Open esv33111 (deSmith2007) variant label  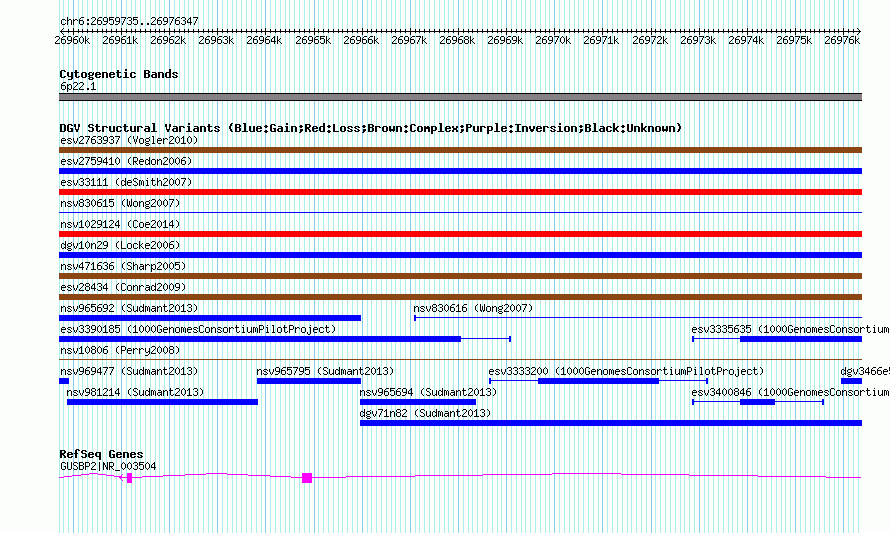click(126, 182)
